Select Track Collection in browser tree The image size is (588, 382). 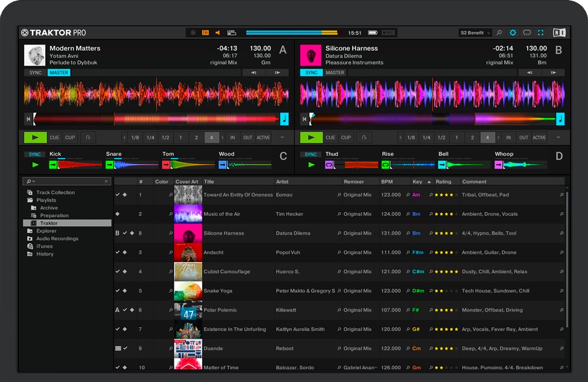(x=55, y=192)
